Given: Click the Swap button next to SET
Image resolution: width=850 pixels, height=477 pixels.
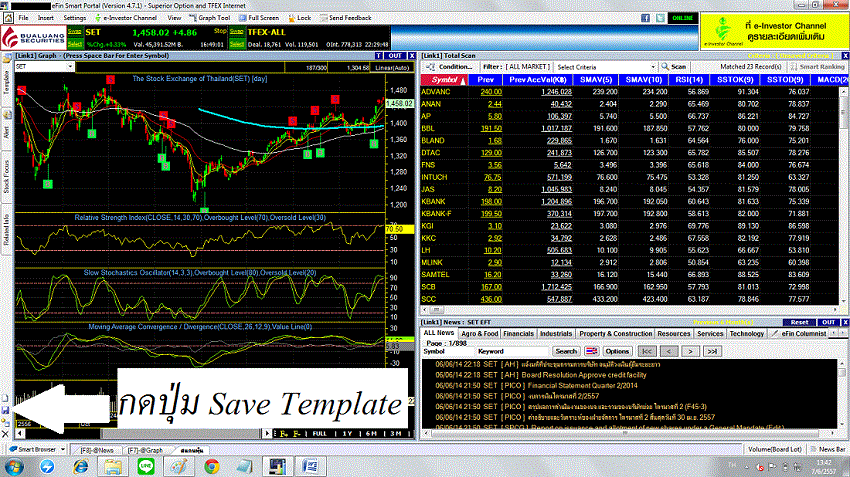Looking at the screenshot, I should click(x=75, y=32).
